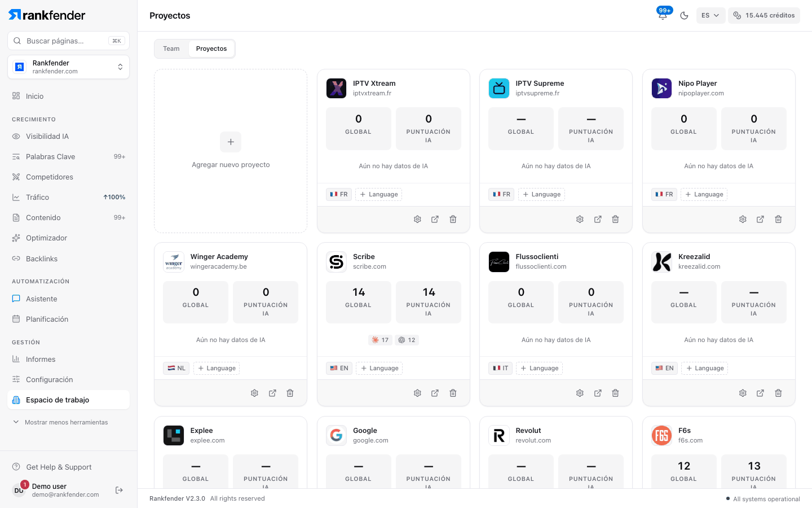This screenshot has width=812, height=508.
Task: Open Espacio de trabajo in sidebar
Action: coord(69,400)
